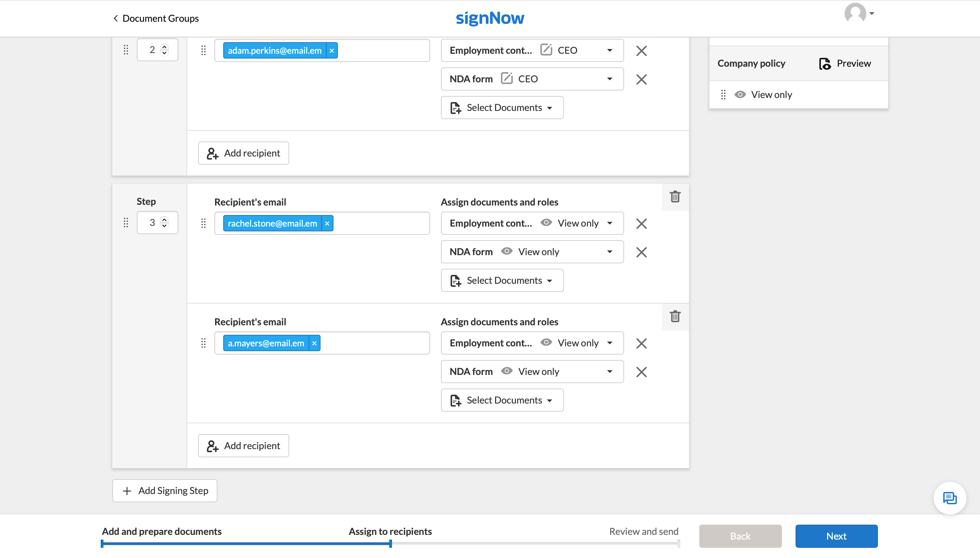
Task: Preview the Company policy document
Action: [x=845, y=63]
